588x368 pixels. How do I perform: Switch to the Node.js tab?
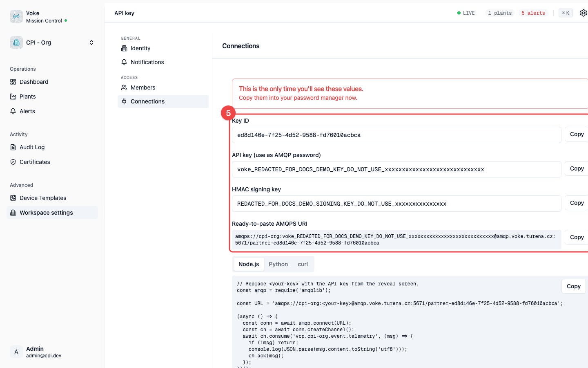click(x=249, y=264)
